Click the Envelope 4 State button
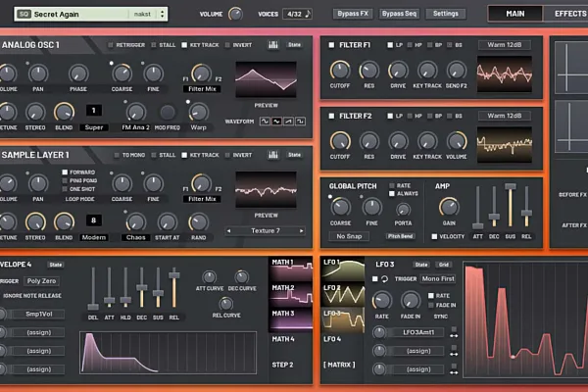 click(x=56, y=265)
